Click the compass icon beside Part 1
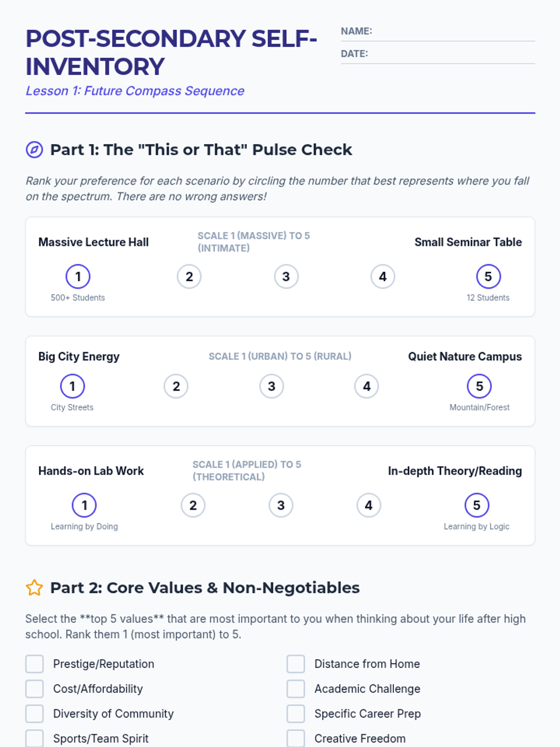Viewport: 560px width, 747px height. click(34, 150)
